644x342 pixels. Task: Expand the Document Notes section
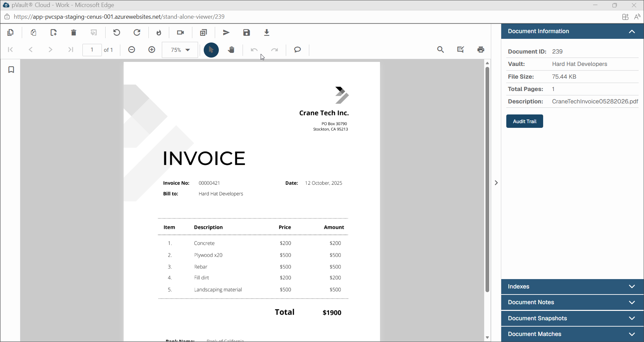572,302
